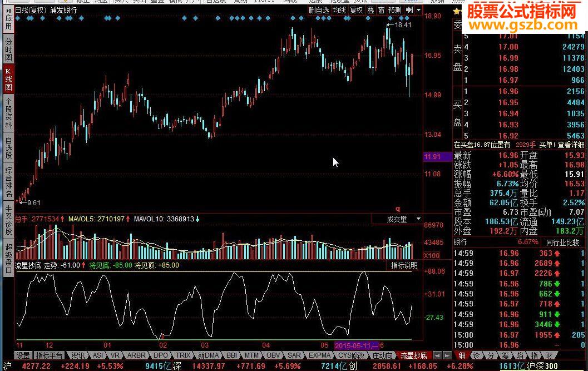The width and height of the screenshot is (588, 371).
Task: Select the MTM indicator tab
Action: (251, 355)
